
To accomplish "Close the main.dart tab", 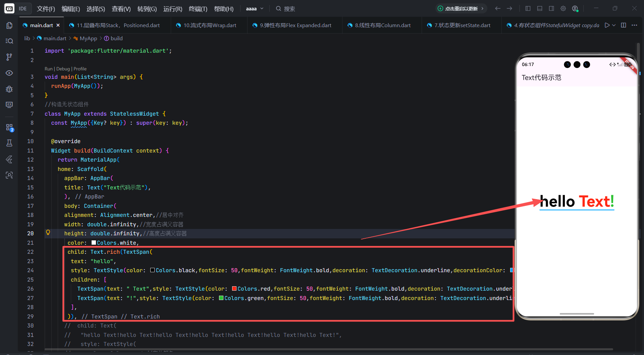I will (58, 25).
